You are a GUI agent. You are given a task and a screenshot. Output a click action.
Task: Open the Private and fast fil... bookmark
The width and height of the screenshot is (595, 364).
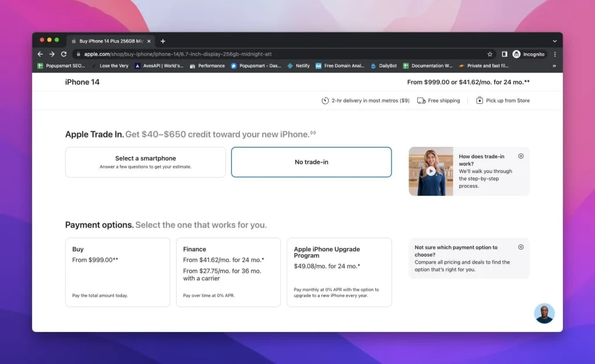coord(484,66)
